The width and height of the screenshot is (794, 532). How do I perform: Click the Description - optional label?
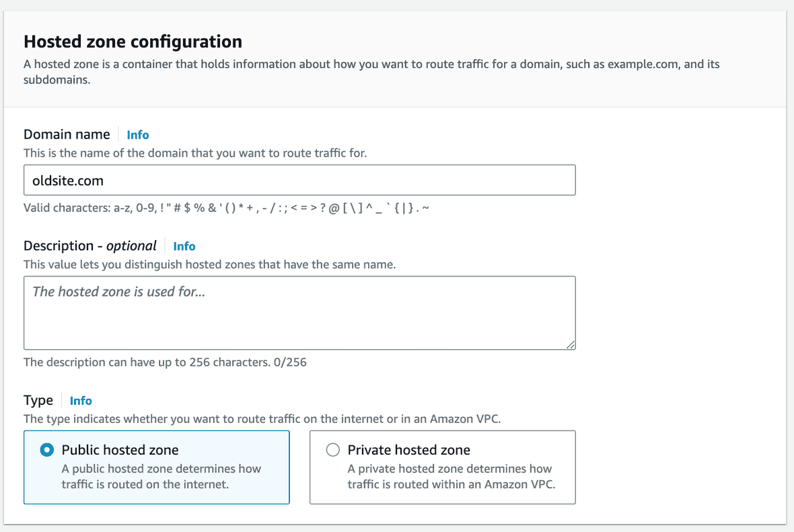click(x=88, y=245)
